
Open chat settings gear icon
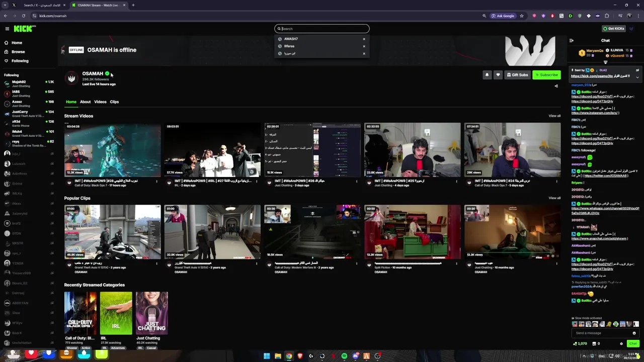pyautogui.click(x=621, y=343)
